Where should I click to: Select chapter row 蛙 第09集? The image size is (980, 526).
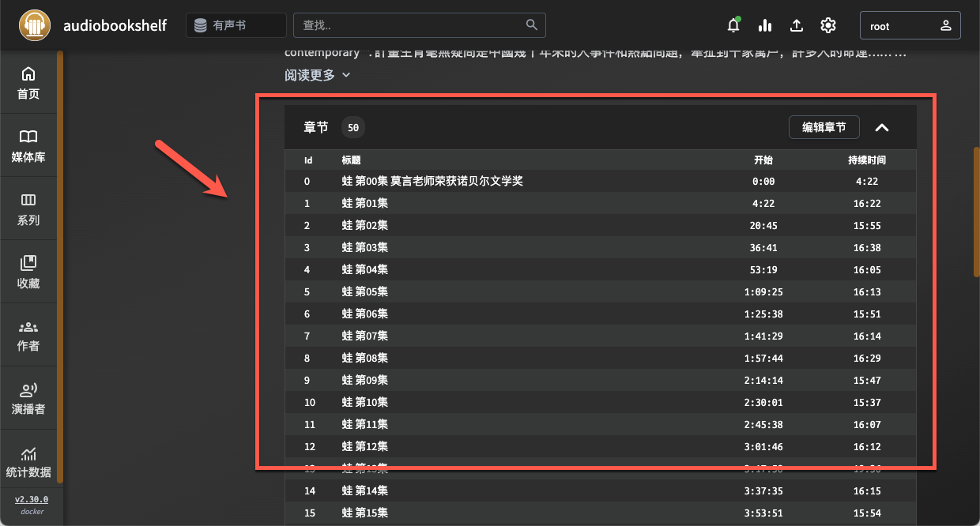pyautogui.click(x=601, y=380)
